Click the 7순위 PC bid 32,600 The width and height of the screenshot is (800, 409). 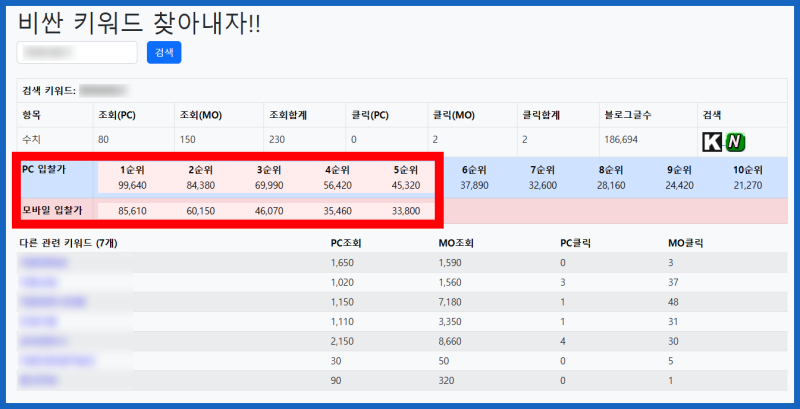(x=543, y=185)
